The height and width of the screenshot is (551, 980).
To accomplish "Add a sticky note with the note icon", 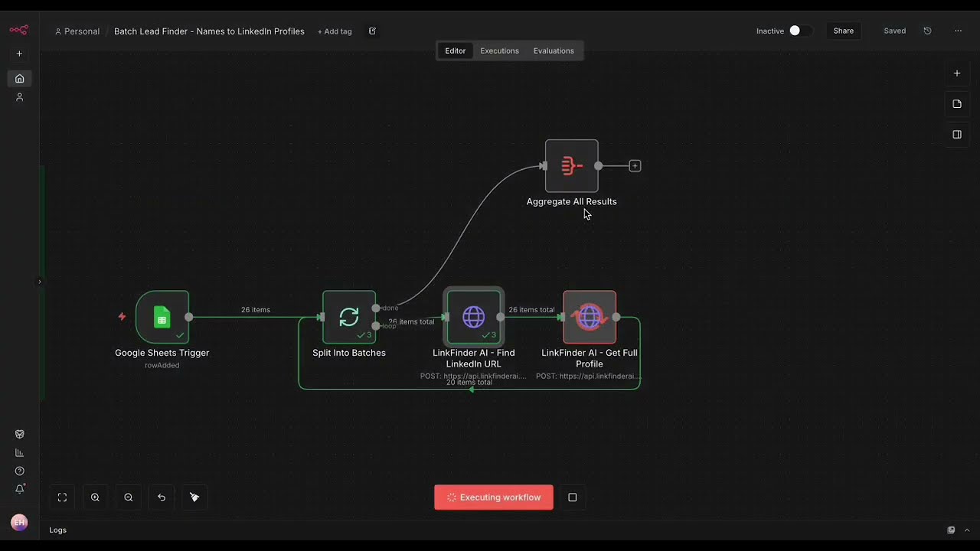I will (x=956, y=104).
